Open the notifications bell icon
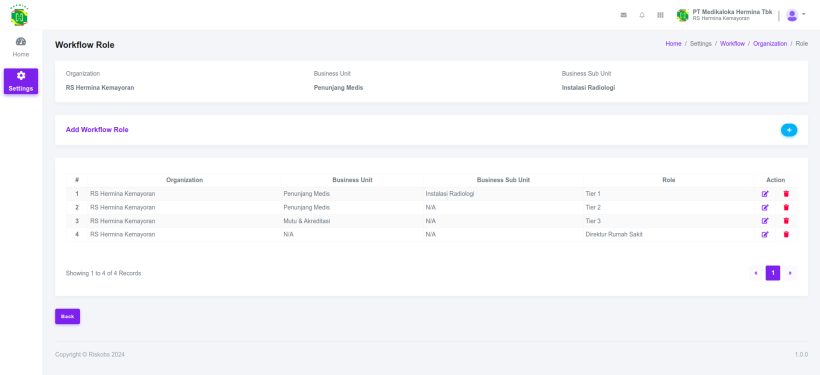 click(642, 15)
